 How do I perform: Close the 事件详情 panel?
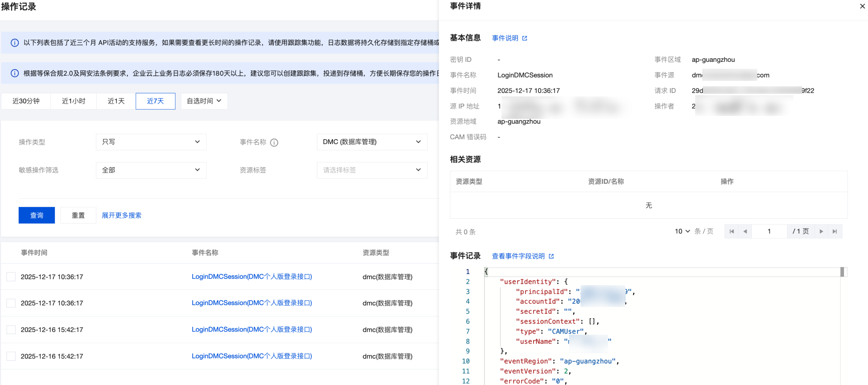862,6
